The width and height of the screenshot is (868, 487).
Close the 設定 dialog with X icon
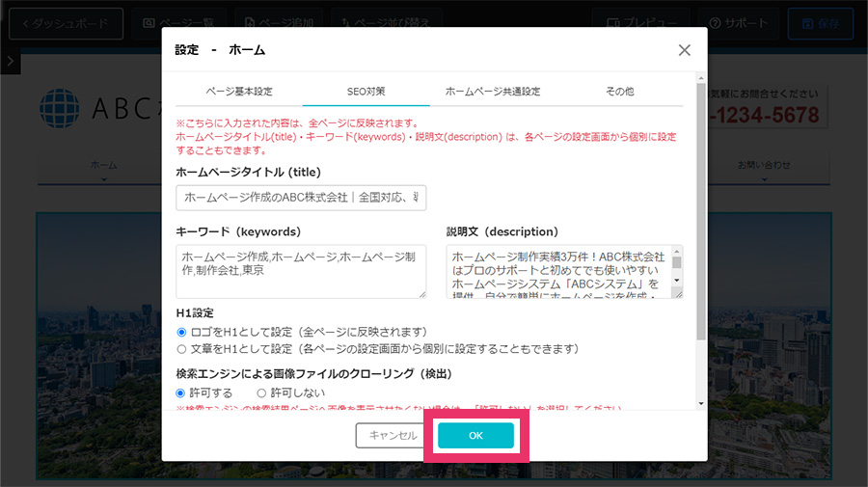[x=684, y=50]
